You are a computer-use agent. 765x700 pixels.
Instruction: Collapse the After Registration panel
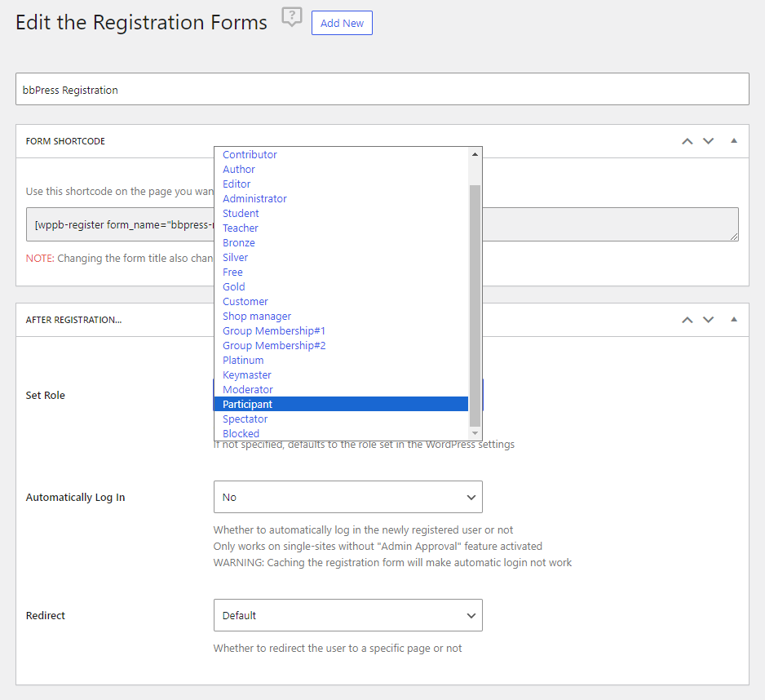pyautogui.click(x=733, y=320)
